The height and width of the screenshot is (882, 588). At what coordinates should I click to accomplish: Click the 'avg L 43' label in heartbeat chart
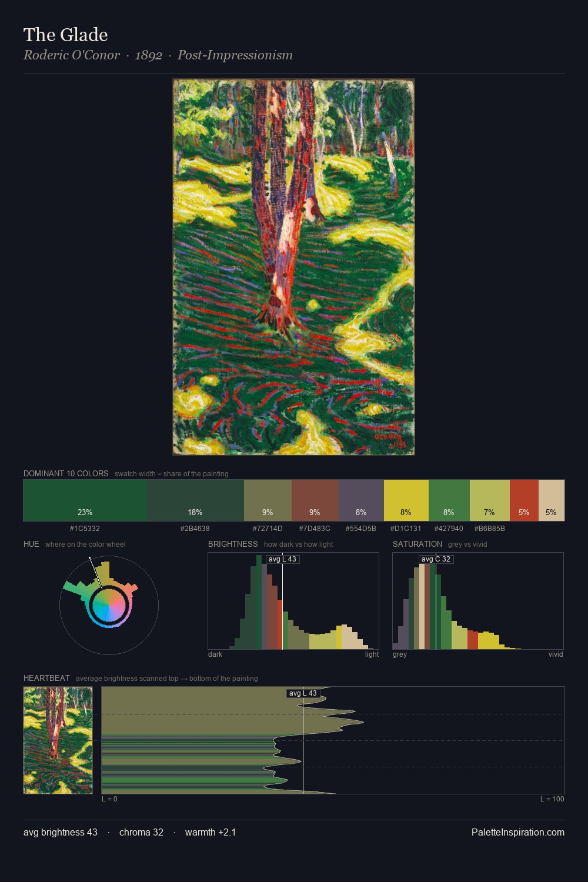pos(303,693)
